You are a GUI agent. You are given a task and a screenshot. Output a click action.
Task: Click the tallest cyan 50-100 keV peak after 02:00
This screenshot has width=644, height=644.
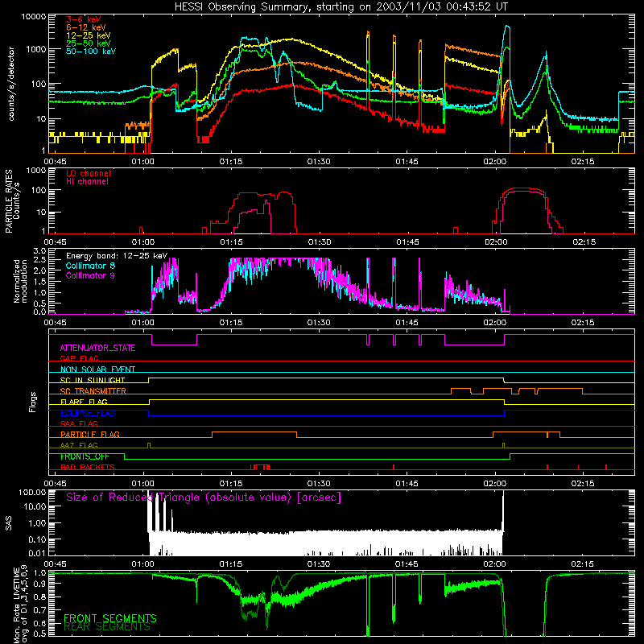tap(507, 27)
